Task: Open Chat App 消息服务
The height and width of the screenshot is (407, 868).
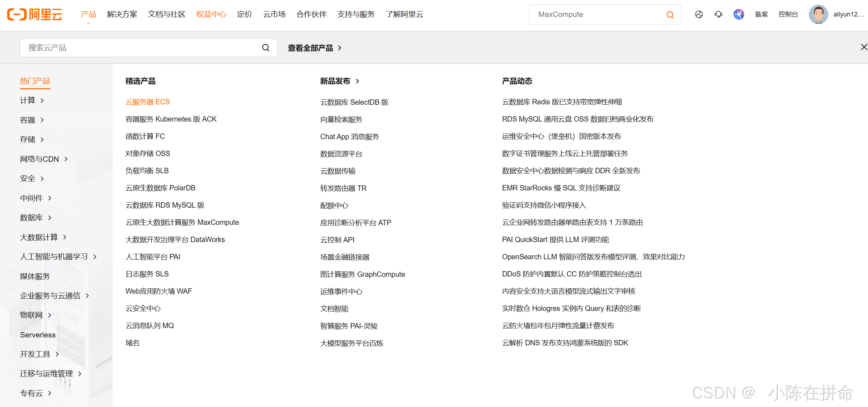Action: click(x=349, y=137)
